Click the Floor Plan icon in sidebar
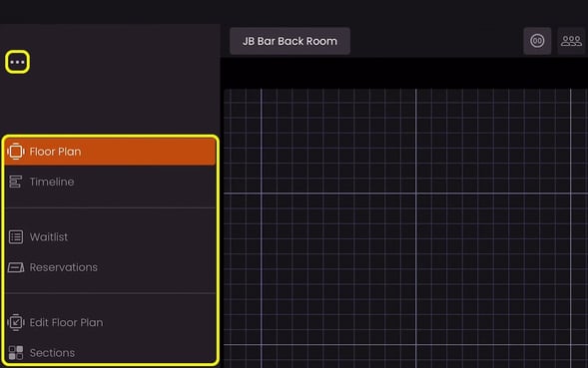Image resolution: width=588 pixels, height=368 pixels. (16, 152)
